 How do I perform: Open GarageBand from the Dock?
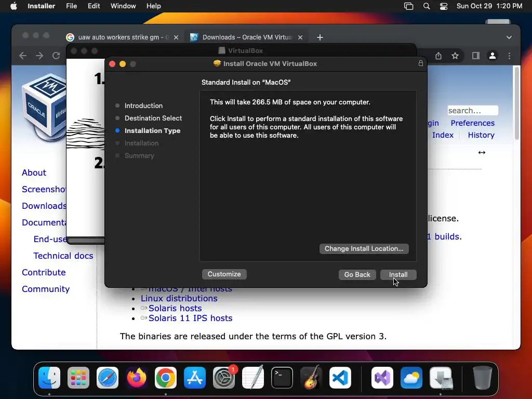click(311, 377)
